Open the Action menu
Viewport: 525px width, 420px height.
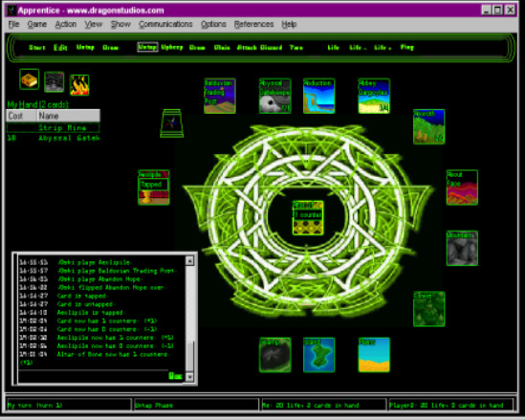point(66,24)
